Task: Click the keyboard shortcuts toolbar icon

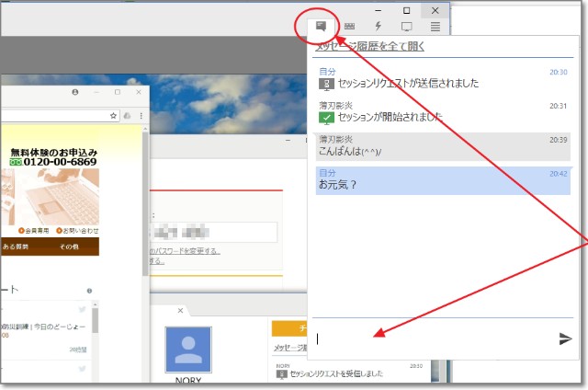Action: pyautogui.click(x=350, y=27)
